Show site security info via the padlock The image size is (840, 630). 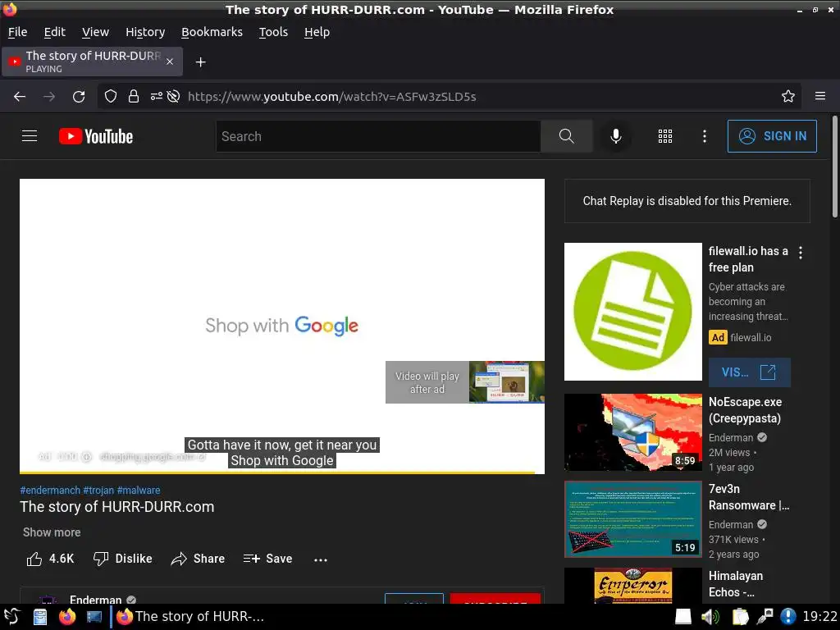134,97
